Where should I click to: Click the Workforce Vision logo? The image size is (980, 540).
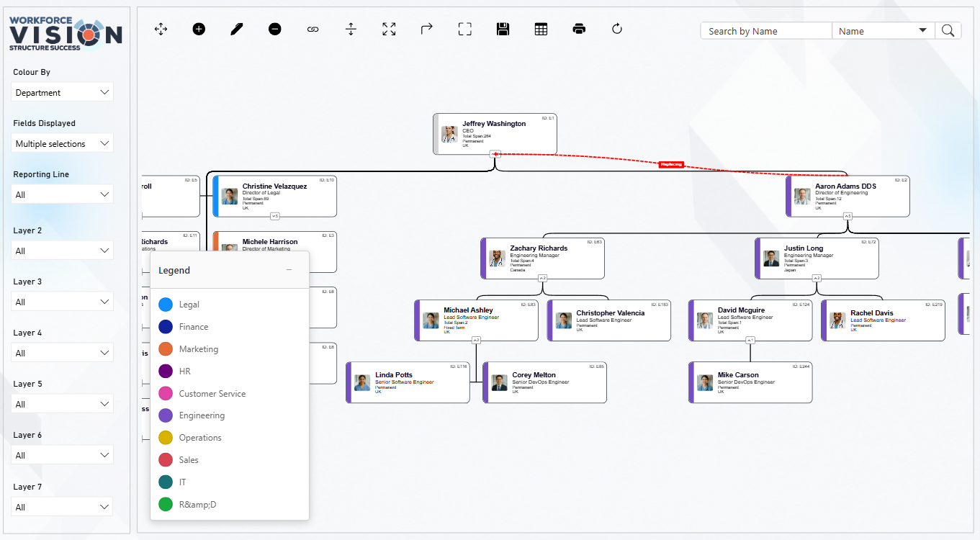[66, 33]
